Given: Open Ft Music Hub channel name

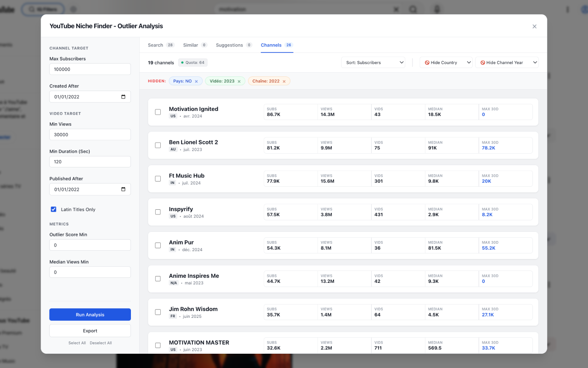Looking at the screenshot, I should coord(187,176).
